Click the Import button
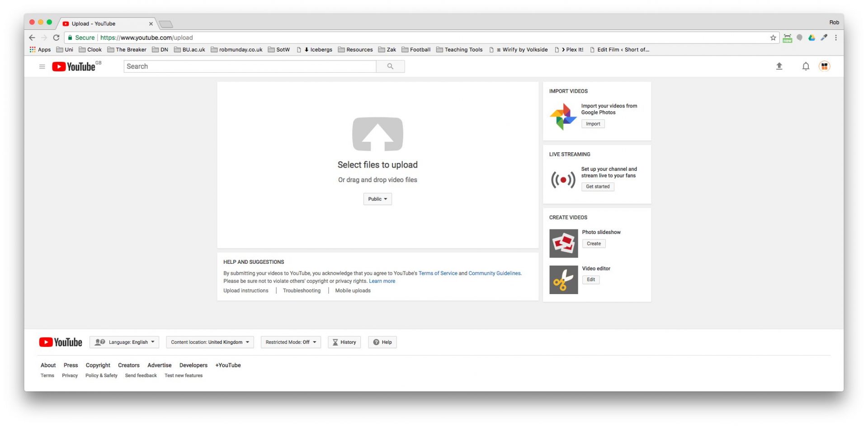 [593, 124]
